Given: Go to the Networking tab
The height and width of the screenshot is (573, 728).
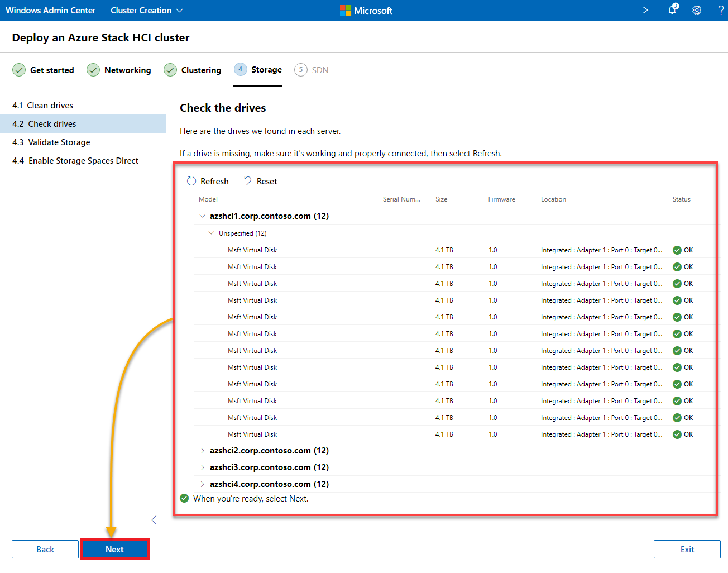Looking at the screenshot, I should 119,70.
